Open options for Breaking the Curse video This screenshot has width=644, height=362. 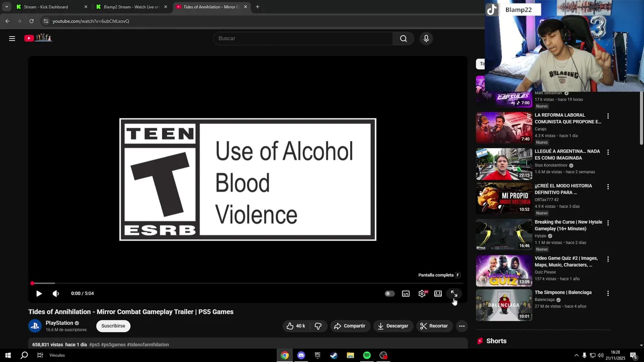tap(608, 223)
